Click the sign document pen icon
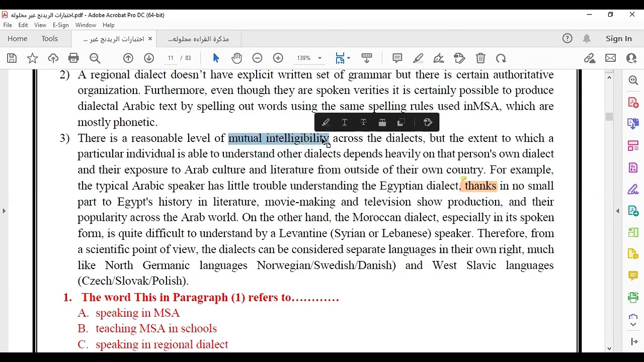 [439, 58]
